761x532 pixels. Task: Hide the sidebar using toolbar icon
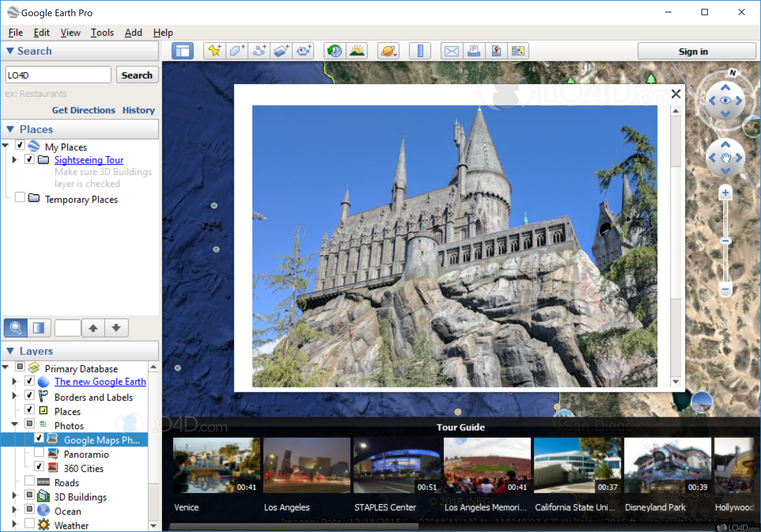point(182,51)
